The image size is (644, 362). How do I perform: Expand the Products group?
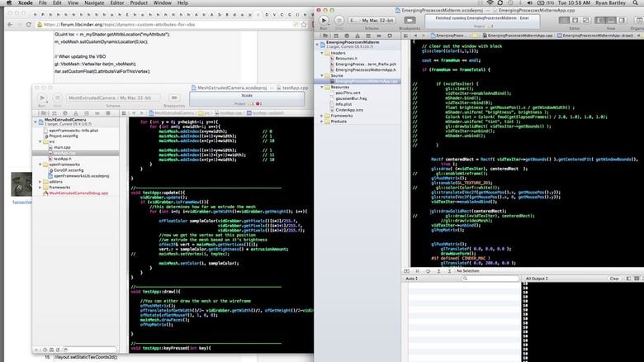click(x=322, y=121)
